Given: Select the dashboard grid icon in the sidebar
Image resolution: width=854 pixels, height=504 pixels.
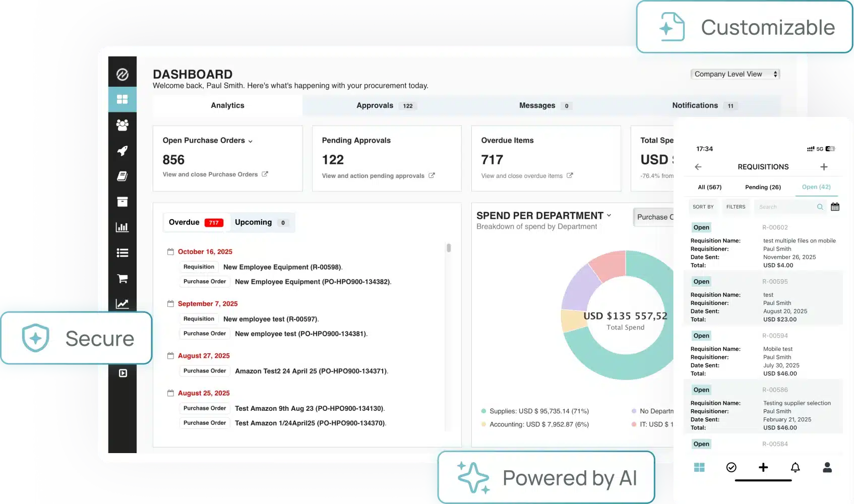Looking at the screenshot, I should coord(122,99).
